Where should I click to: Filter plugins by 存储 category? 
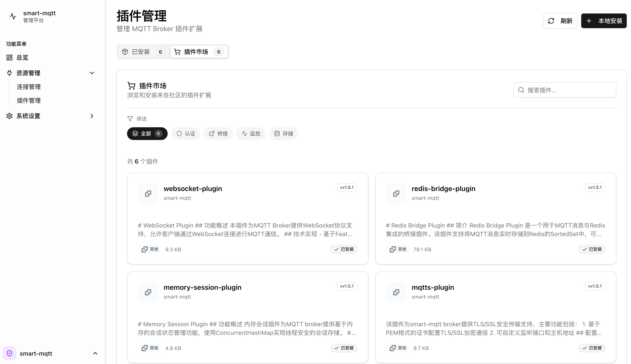click(283, 133)
